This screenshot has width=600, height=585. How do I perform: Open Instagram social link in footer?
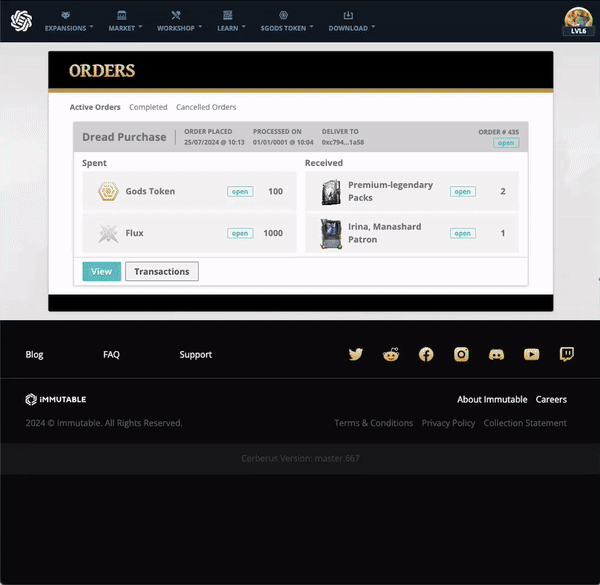(461, 354)
